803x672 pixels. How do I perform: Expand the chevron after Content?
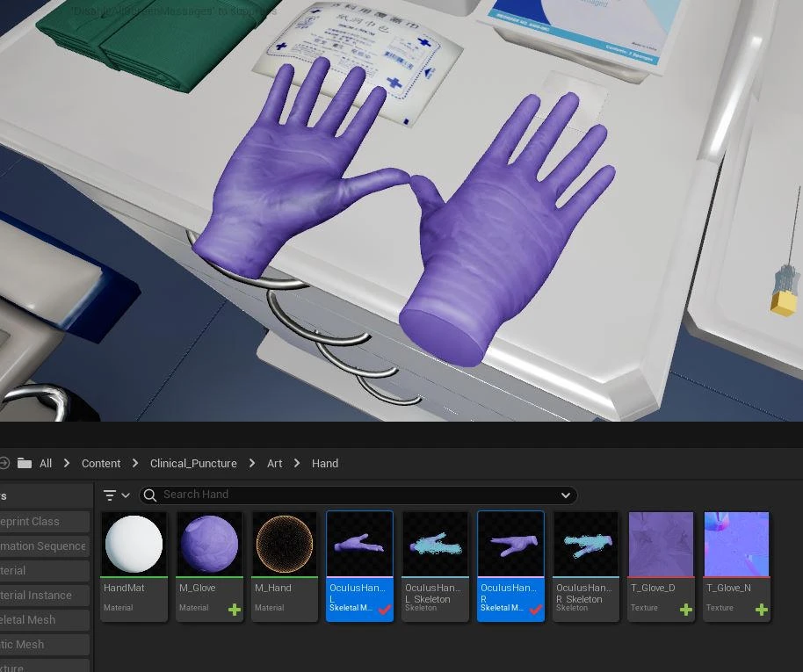click(x=135, y=463)
